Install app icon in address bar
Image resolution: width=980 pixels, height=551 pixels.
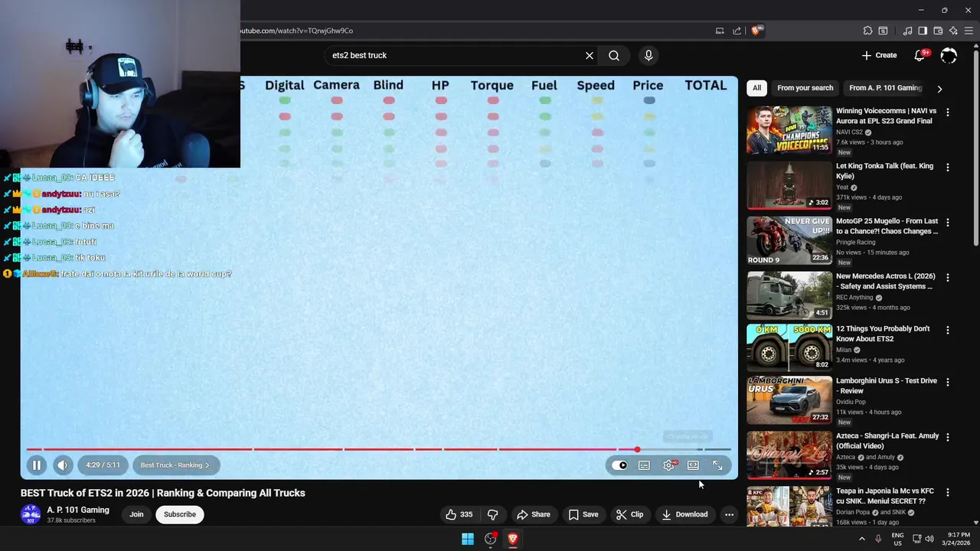(x=720, y=31)
